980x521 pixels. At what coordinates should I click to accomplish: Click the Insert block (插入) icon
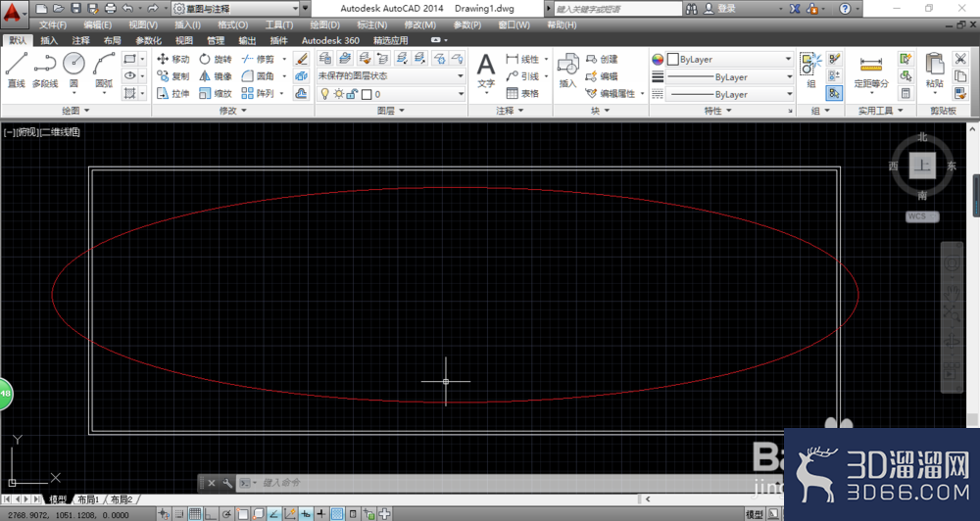567,70
